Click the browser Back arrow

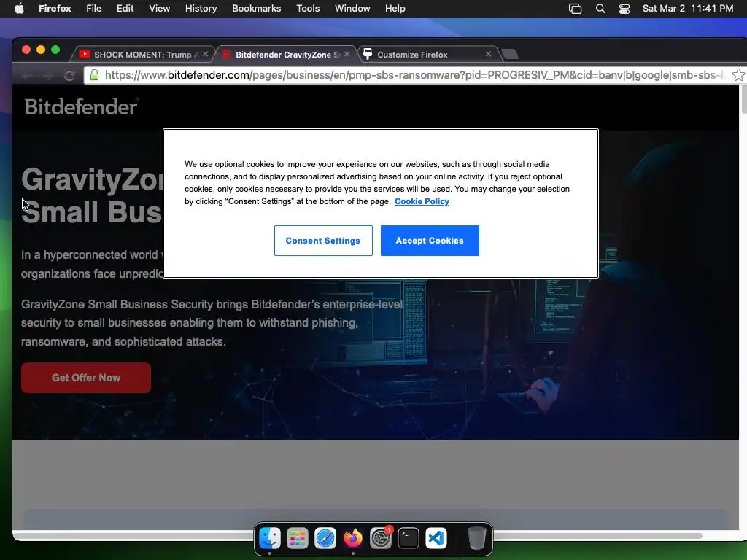pyautogui.click(x=27, y=76)
